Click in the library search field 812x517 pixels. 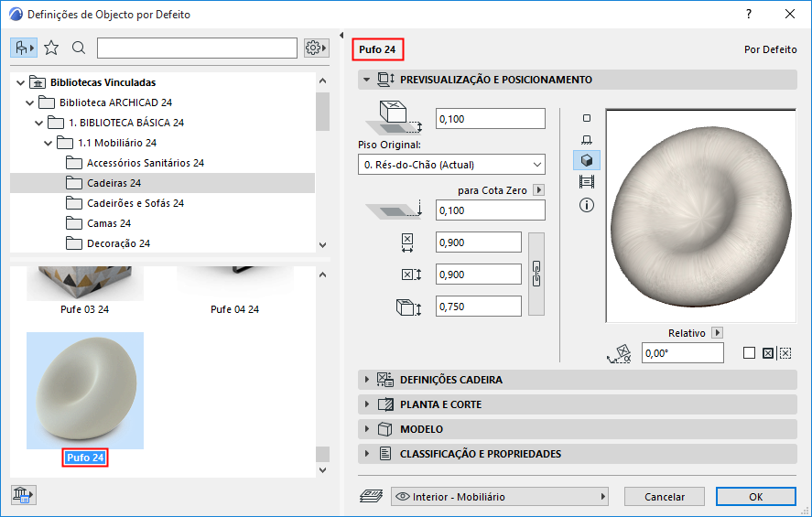tap(198, 48)
